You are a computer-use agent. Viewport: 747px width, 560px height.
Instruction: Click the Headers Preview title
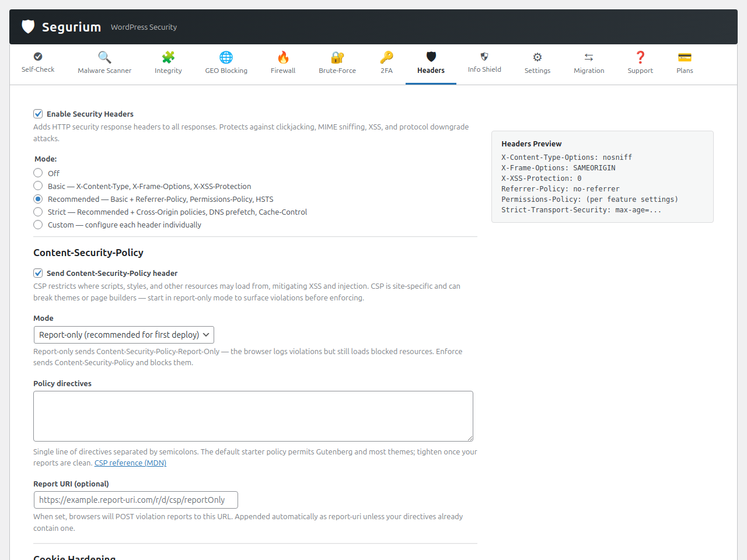pyautogui.click(x=531, y=143)
